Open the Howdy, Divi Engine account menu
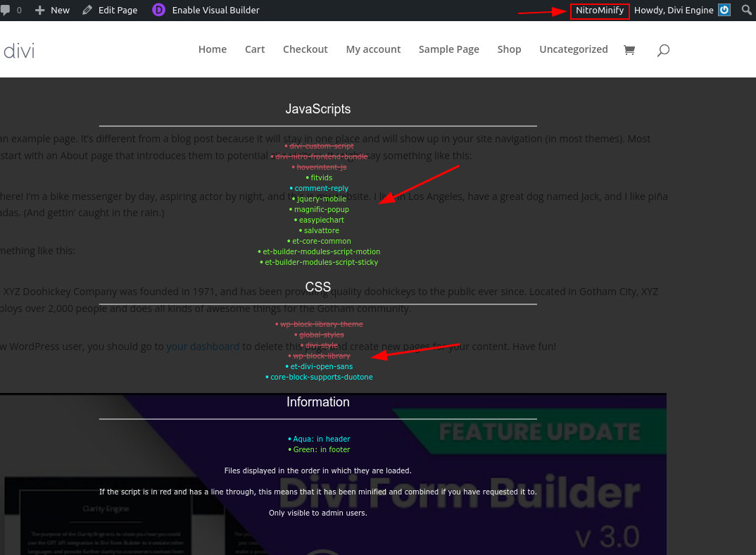Screen dimensions: 756x555 [x=674, y=11]
